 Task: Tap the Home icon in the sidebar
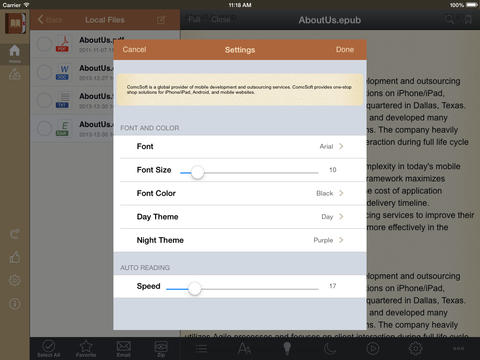click(14, 51)
